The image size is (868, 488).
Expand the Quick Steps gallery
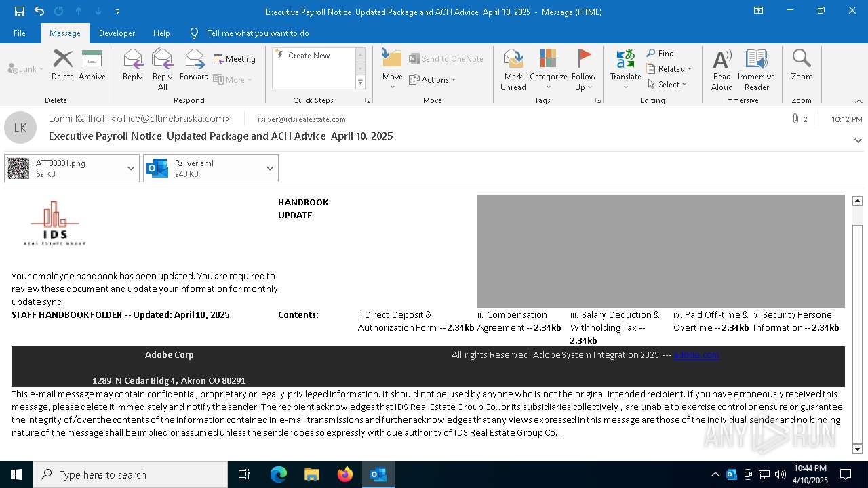click(360, 83)
